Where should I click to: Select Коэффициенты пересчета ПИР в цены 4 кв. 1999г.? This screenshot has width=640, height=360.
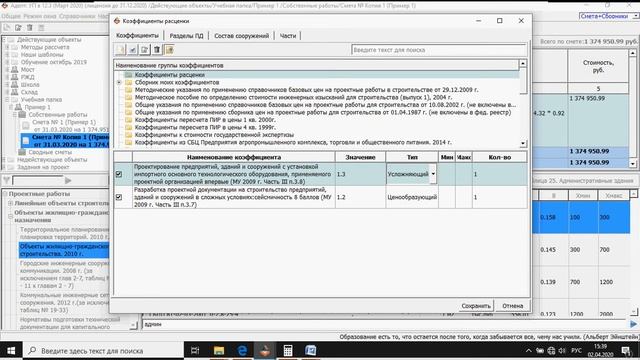(x=205, y=127)
